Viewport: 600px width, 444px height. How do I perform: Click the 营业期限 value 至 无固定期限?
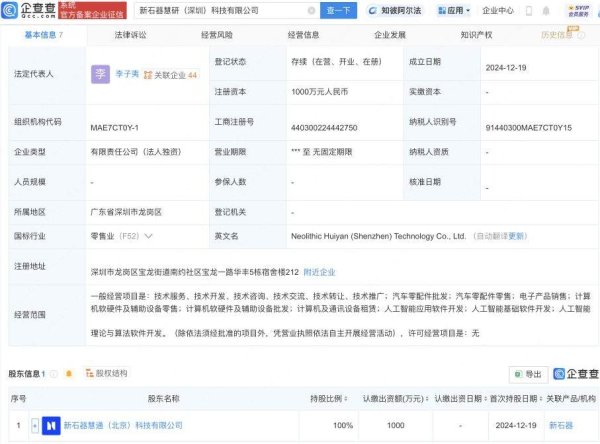[x=321, y=152]
